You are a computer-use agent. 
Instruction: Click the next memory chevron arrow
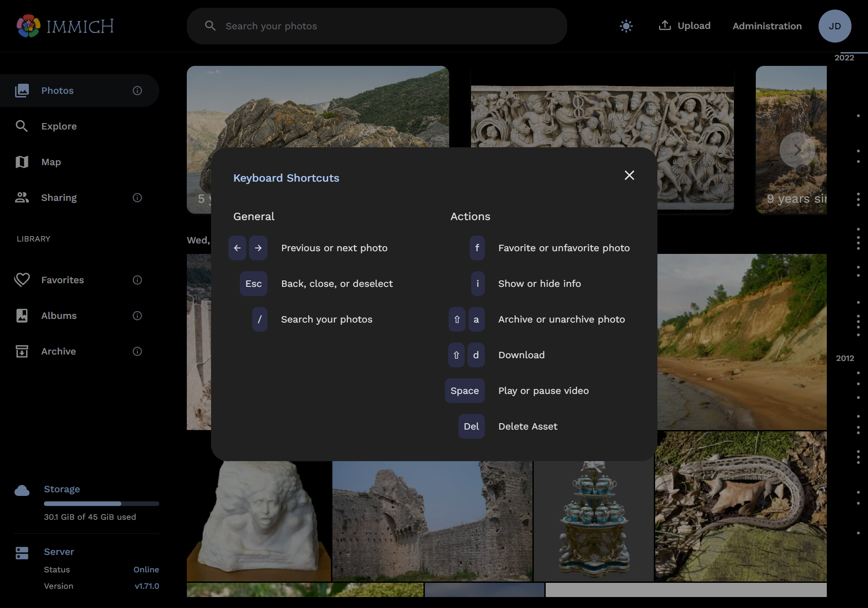[x=797, y=150]
